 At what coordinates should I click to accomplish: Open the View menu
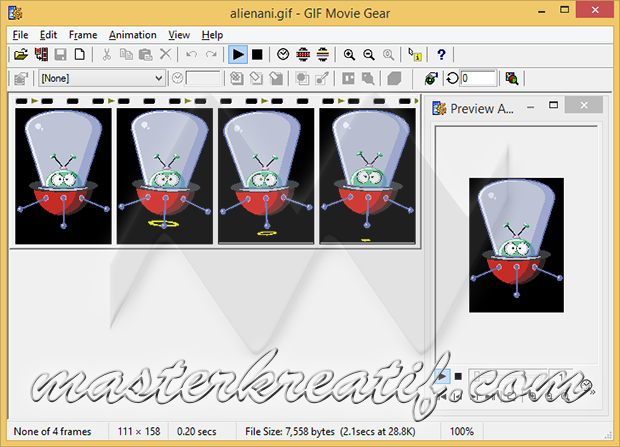(x=179, y=35)
